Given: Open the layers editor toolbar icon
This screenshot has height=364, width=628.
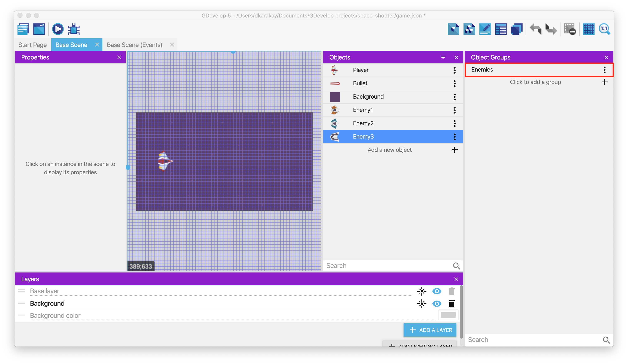Looking at the screenshot, I should (x=517, y=29).
